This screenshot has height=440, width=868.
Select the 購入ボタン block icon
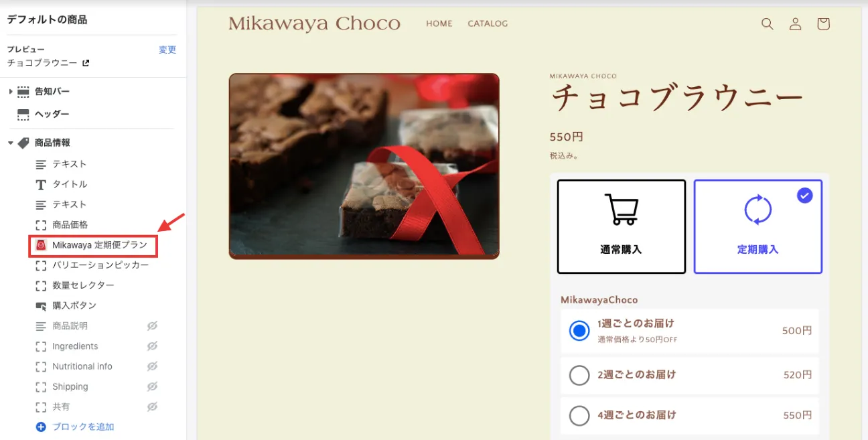coord(41,305)
